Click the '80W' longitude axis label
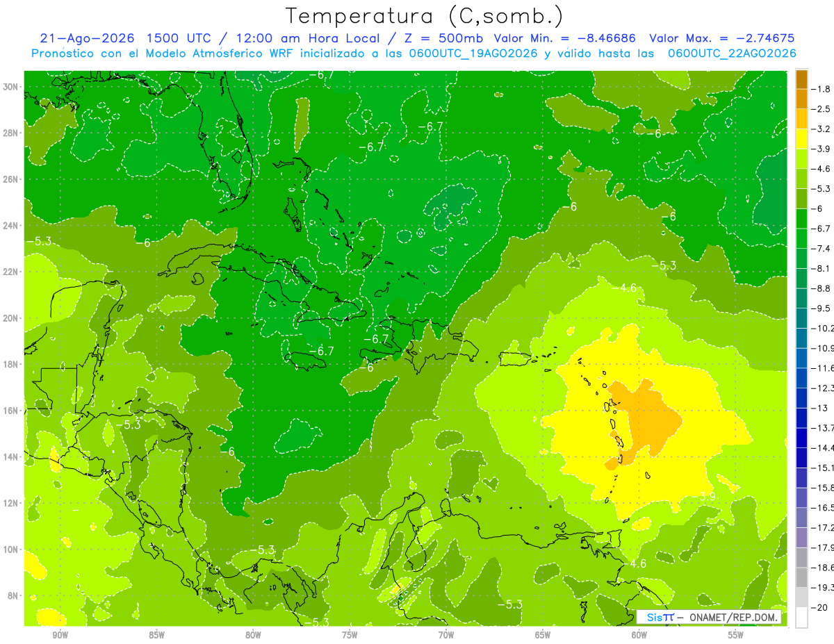The image size is (834, 644). point(253,636)
